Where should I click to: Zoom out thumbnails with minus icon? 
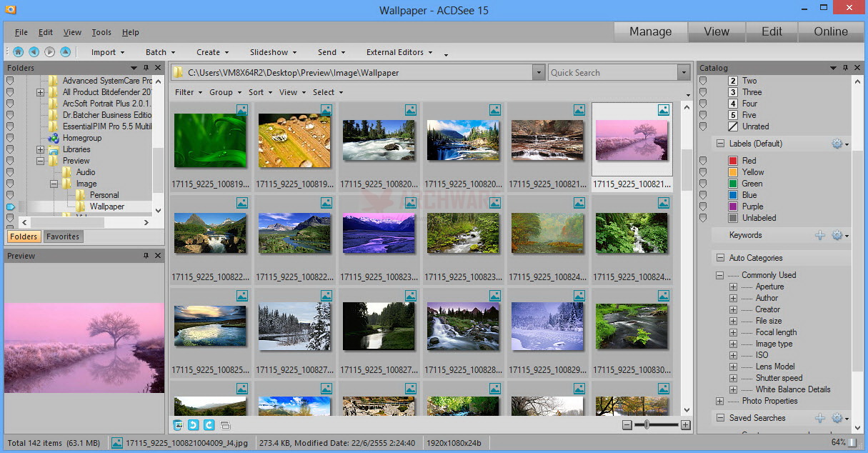tap(627, 425)
